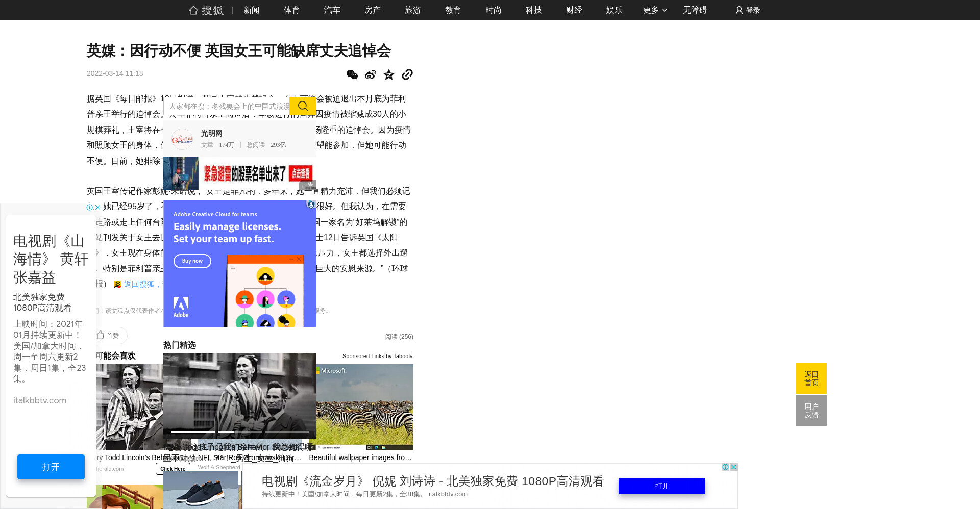Click 返回首页 yellow button
The height and width of the screenshot is (509, 980).
click(812, 378)
